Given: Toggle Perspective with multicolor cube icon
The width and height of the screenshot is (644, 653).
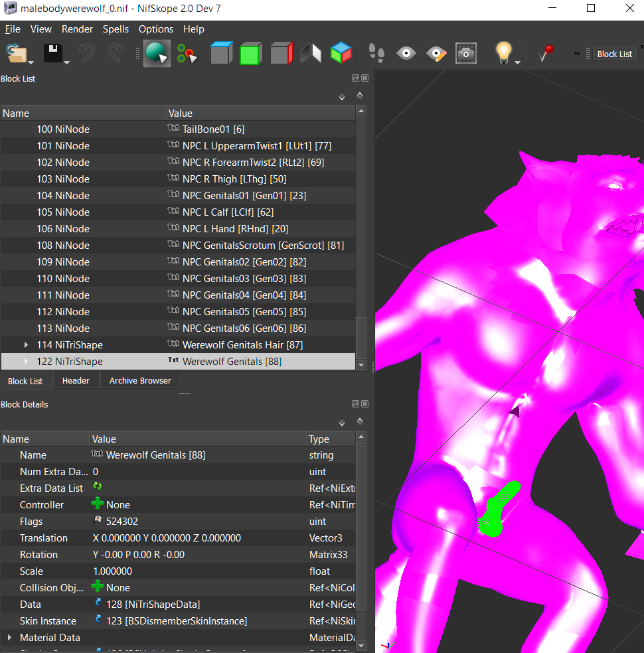Looking at the screenshot, I should 341,53.
